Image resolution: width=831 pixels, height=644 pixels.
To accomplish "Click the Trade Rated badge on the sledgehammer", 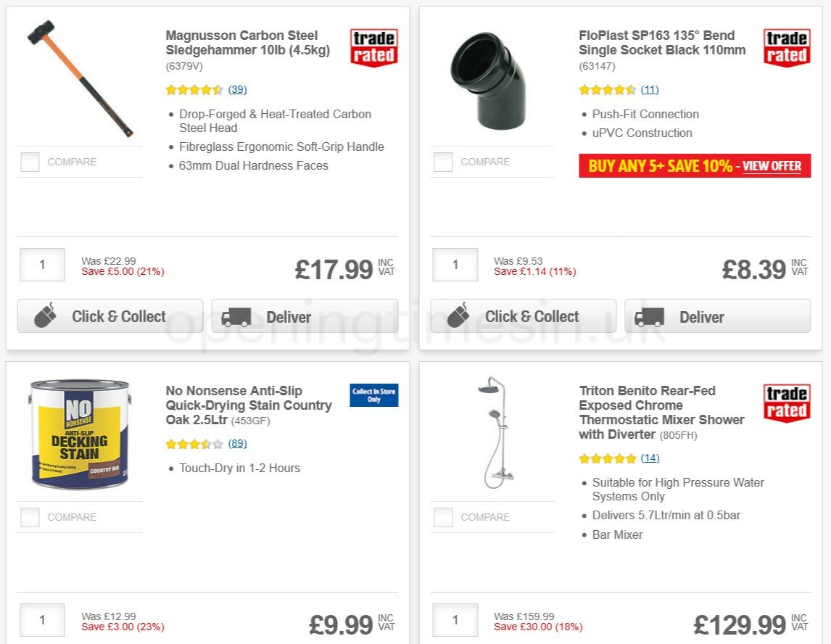I will 373,47.
